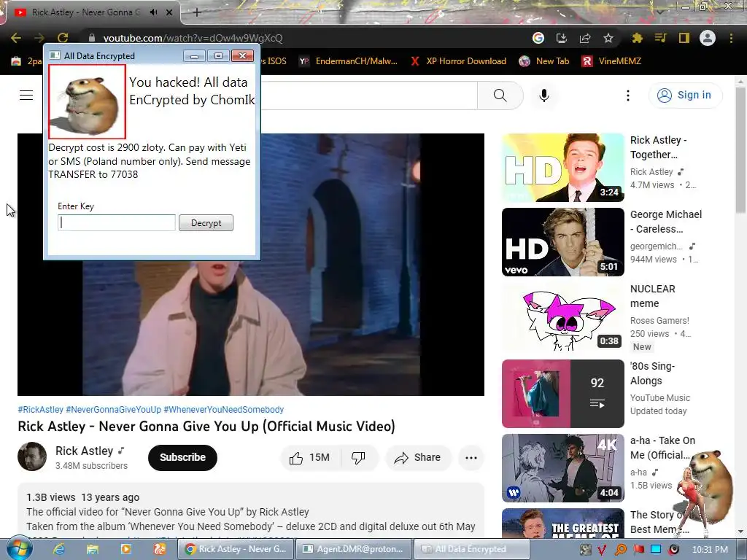Viewport: 747px width, 560px height.
Task: Toggle the Chrome side panel icon
Action: [684, 38]
